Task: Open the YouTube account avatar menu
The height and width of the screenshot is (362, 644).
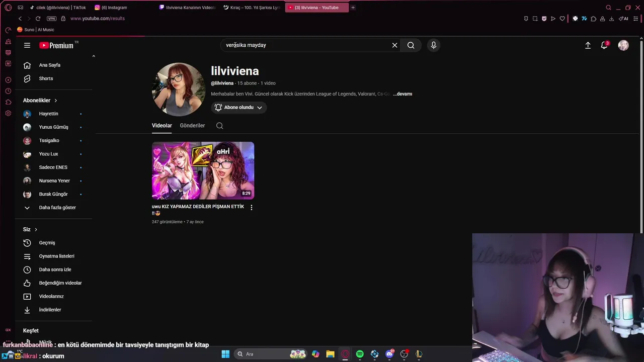Action: point(623,45)
